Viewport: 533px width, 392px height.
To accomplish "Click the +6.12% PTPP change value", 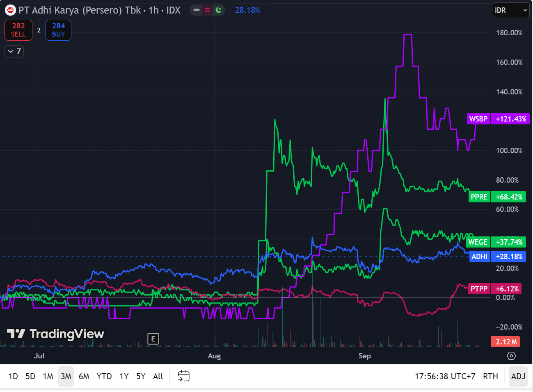I will pyautogui.click(x=507, y=289).
